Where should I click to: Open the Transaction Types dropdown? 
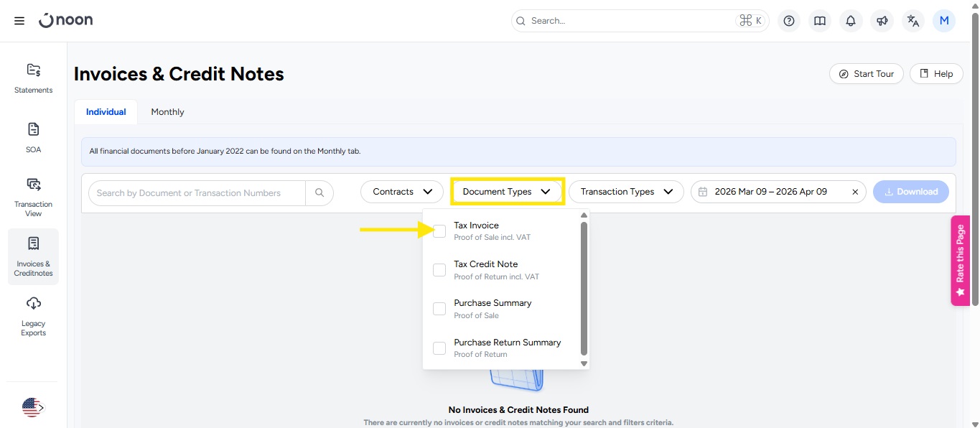click(625, 192)
